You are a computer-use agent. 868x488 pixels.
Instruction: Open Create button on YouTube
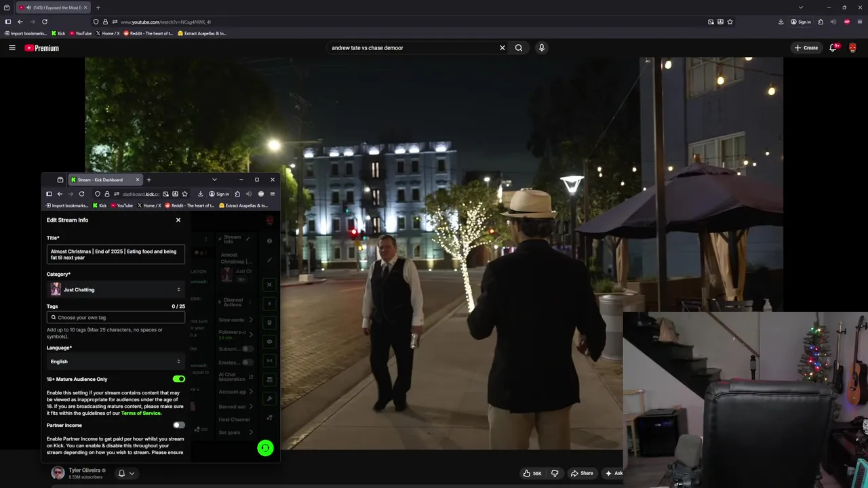(806, 47)
